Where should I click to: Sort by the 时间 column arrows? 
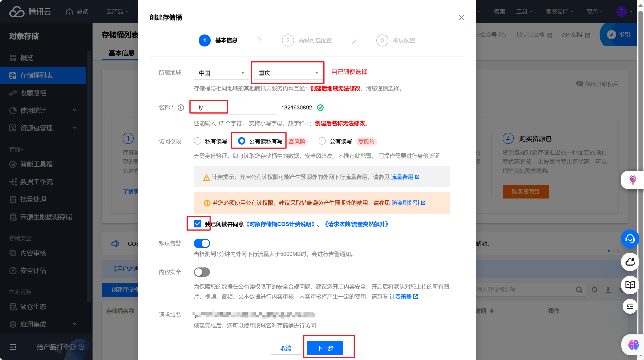point(492,311)
